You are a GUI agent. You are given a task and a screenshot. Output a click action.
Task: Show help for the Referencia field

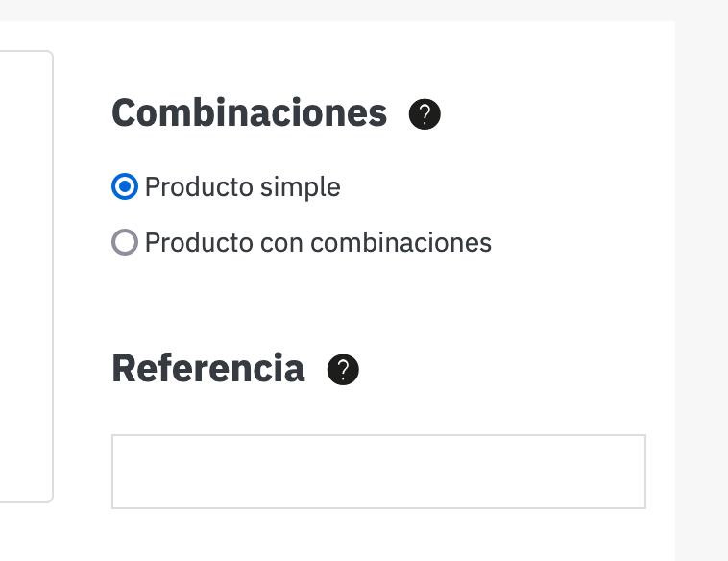tap(343, 370)
